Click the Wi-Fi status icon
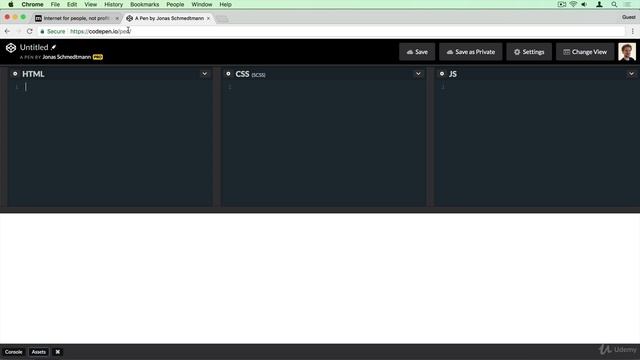Screen dimensions: 640x360 tap(573, 4)
